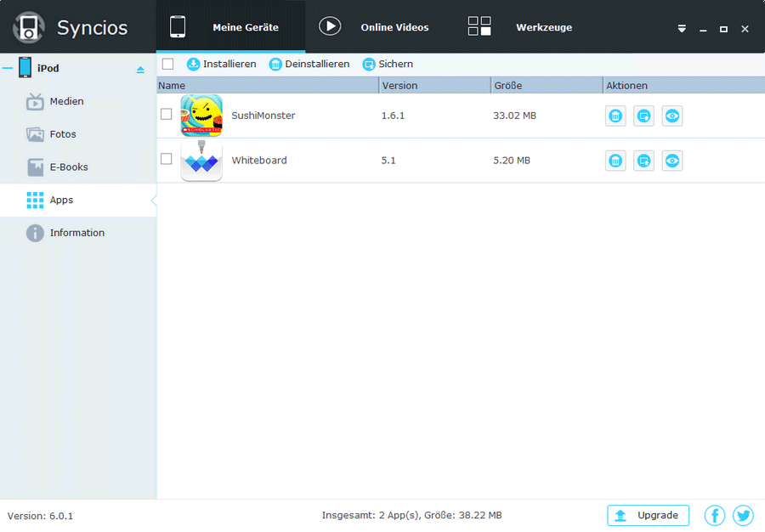Collapse the iPod device tree
Image resolution: width=765 pixels, height=532 pixels.
point(8,68)
